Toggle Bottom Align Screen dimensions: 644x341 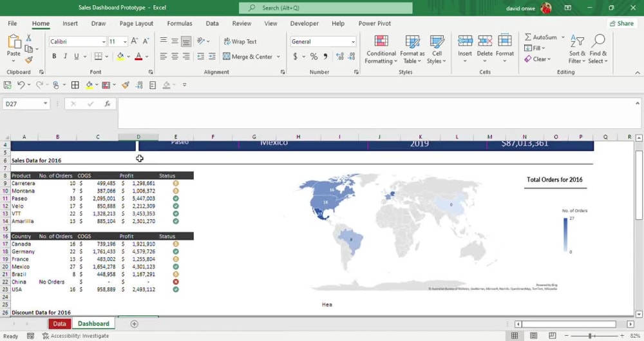(x=186, y=41)
